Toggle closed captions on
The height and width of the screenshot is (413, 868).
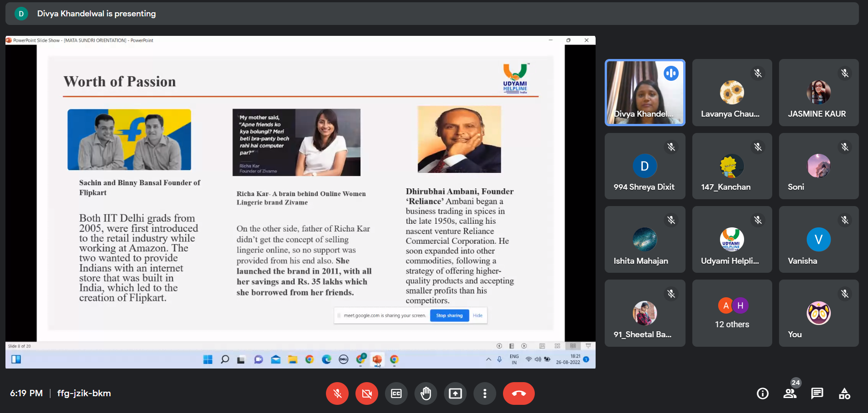pos(396,393)
